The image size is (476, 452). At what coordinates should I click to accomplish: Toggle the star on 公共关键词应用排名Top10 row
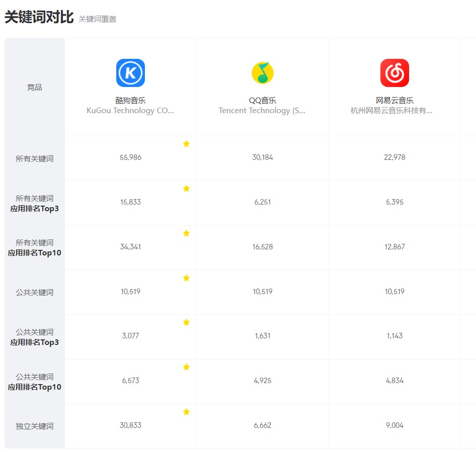click(187, 367)
